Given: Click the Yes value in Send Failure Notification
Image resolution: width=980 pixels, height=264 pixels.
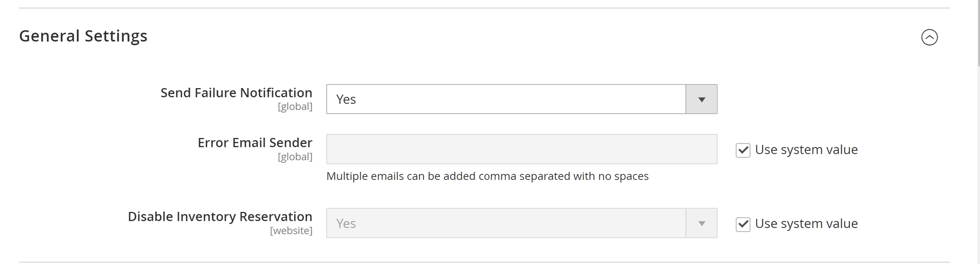Looking at the screenshot, I should click(346, 99).
